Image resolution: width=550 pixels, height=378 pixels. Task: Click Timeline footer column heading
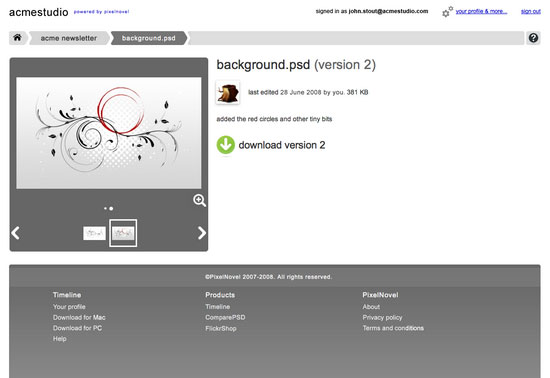click(67, 295)
